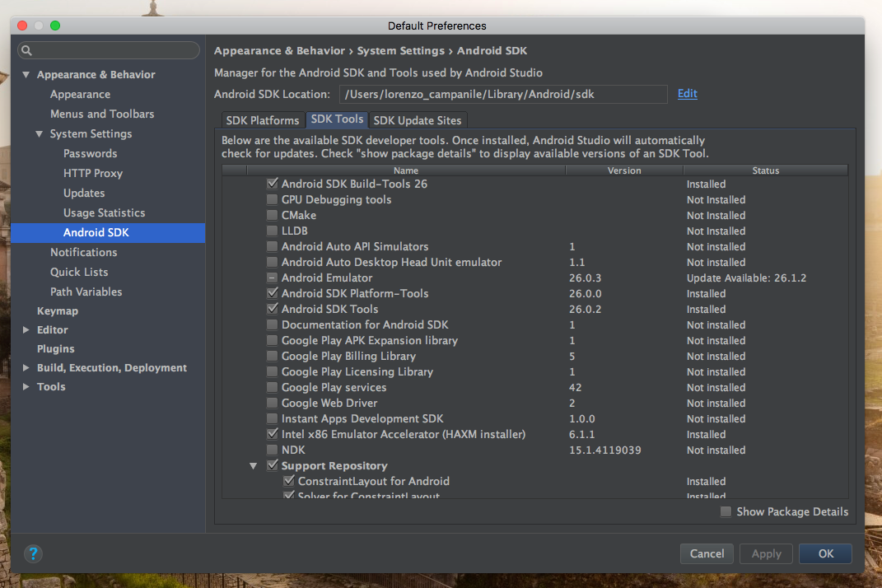Viewport: 882px width, 588px height.
Task: Check the Google Web Driver box
Action: point(273,403)
